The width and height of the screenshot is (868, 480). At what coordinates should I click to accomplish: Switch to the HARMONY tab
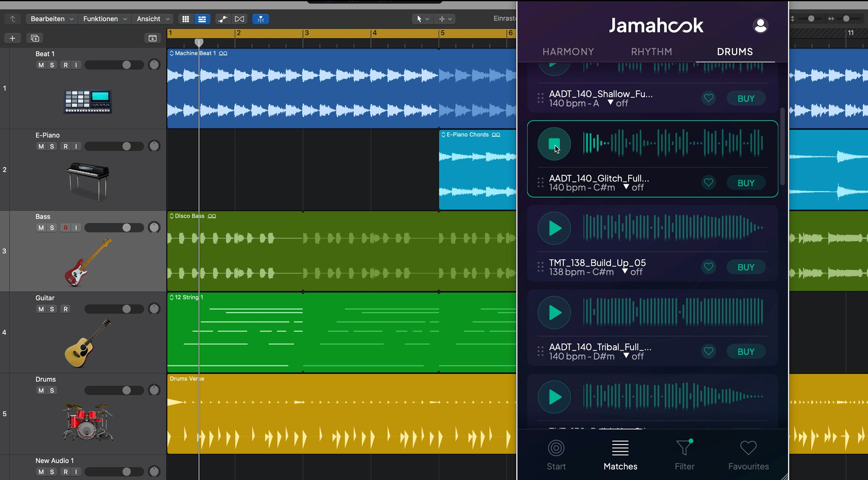(x=568, y=52)
